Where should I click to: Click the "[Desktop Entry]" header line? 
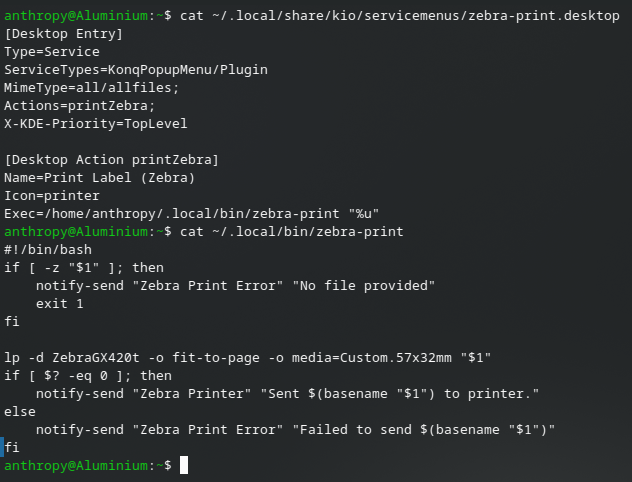(64, 34)
